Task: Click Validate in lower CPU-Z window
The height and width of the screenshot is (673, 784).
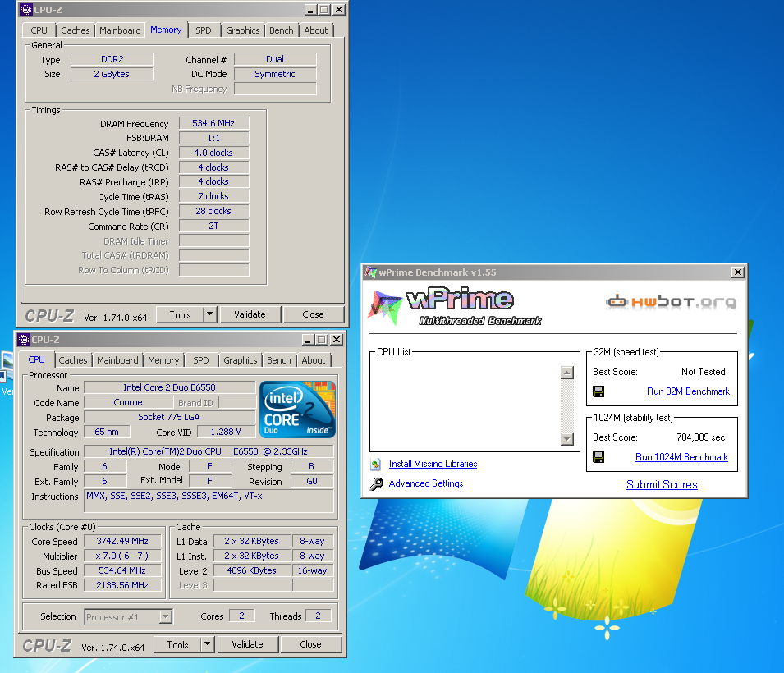Action: coord(247,644)
